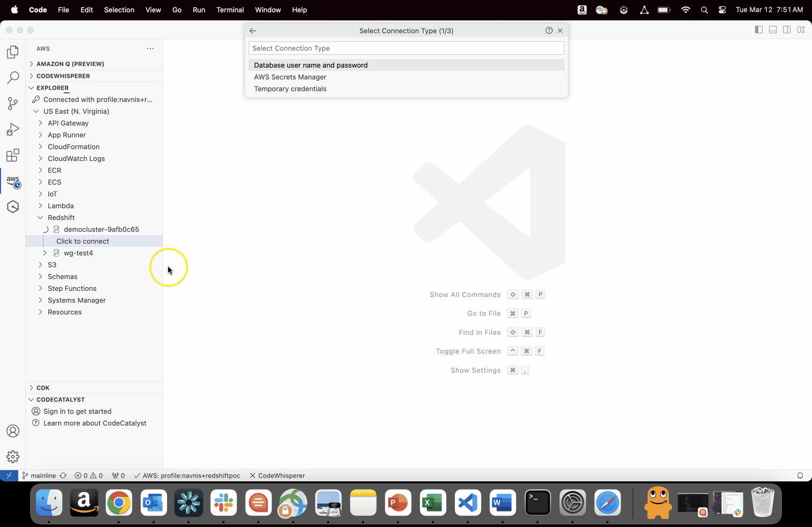Open Learn more about CodeCatalyst
Viewport: 812px width, 527px height.
click(95, 423)
